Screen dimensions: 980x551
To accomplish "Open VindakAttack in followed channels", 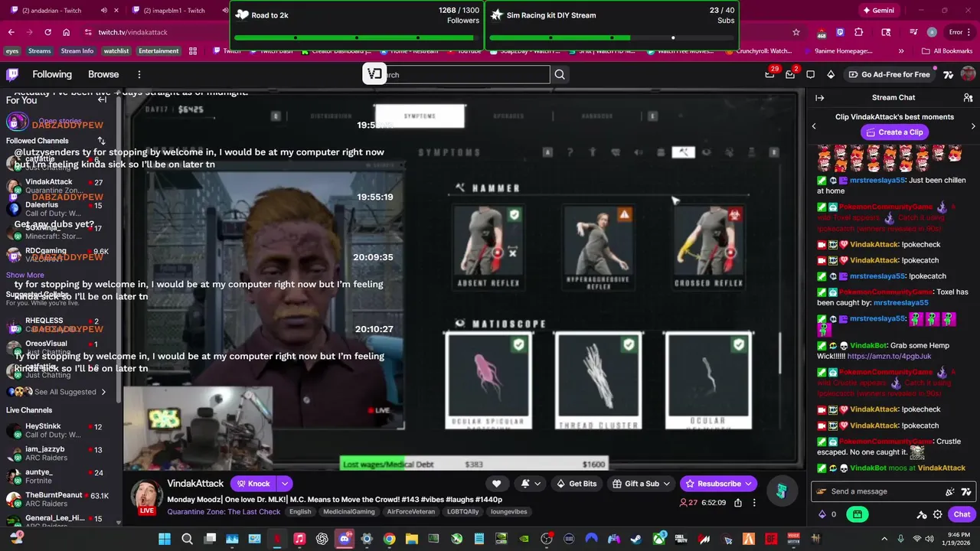I will (61, 186).
